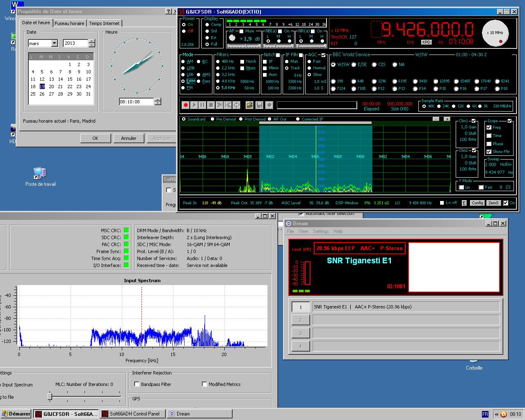Decrease the year with the down arrow
525x420 pixels.
coord(92,45)
